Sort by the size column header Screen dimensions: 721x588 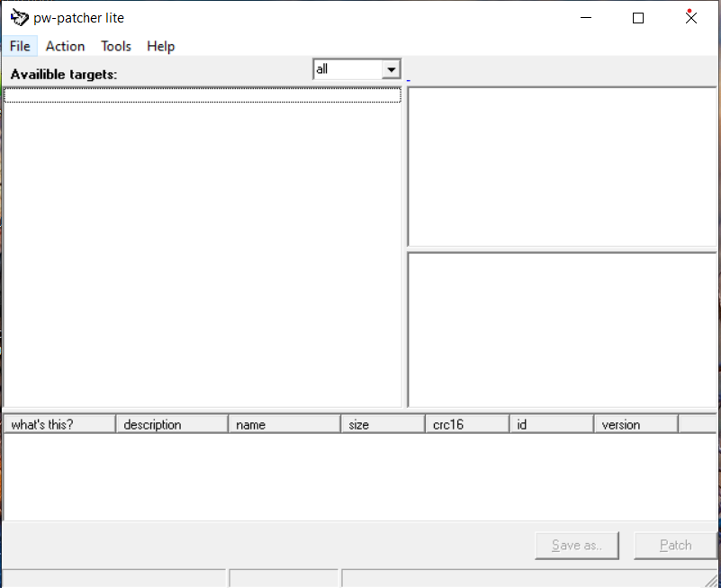(381, 423)
